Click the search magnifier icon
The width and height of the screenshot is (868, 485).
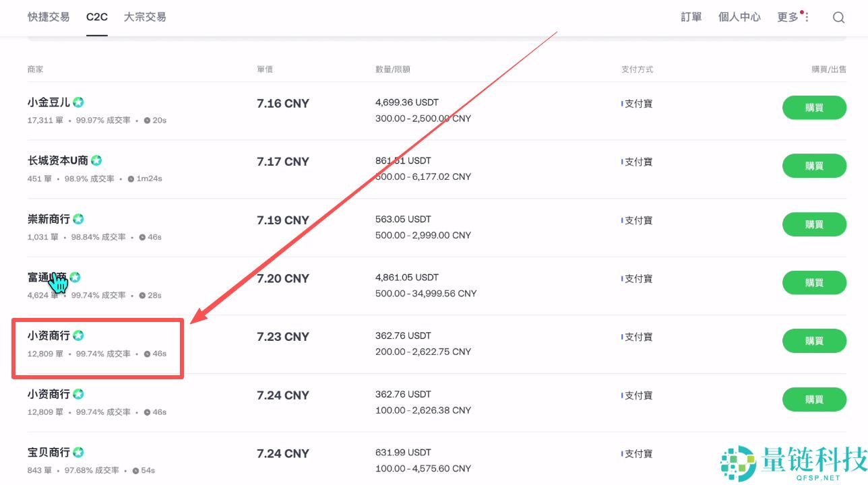(838, 18)
